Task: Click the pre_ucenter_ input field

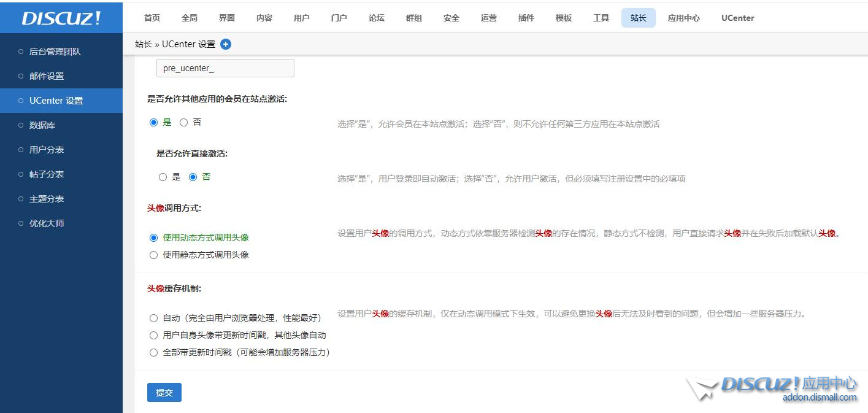Action: pos(225,68)
